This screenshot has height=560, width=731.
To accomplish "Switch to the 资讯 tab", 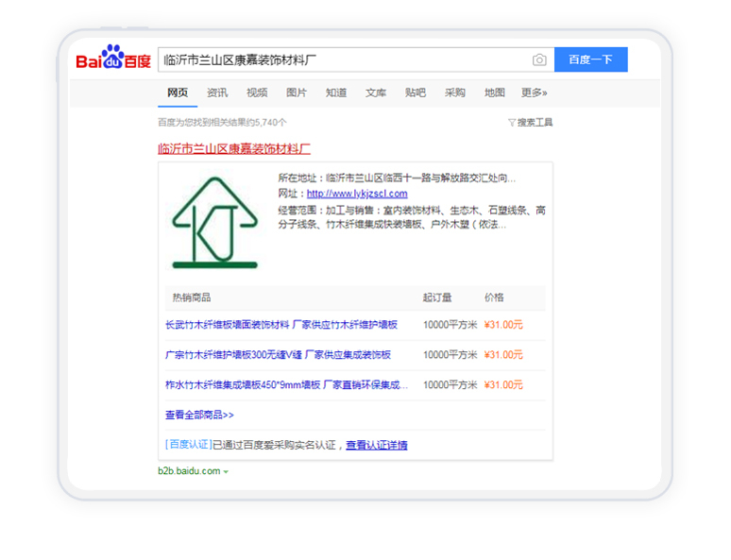I will click(x=217, y=93).
